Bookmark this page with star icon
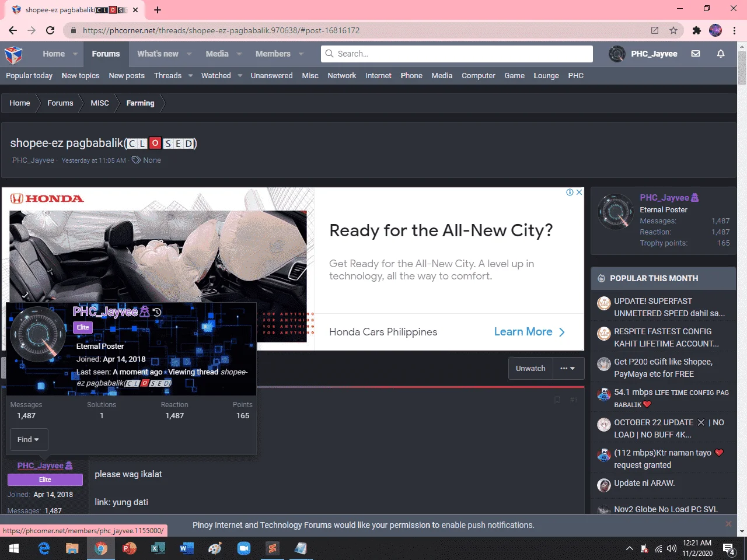This screenshot has height=560, width=747. click(x=673, y=30)
